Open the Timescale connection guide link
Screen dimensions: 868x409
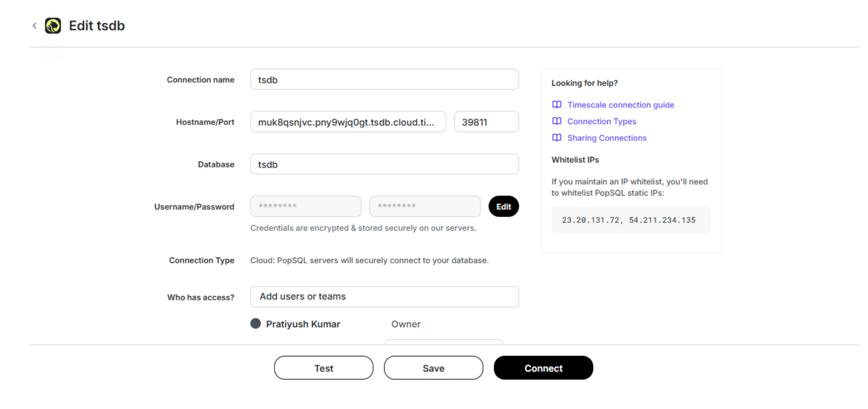tap(621, 105)
